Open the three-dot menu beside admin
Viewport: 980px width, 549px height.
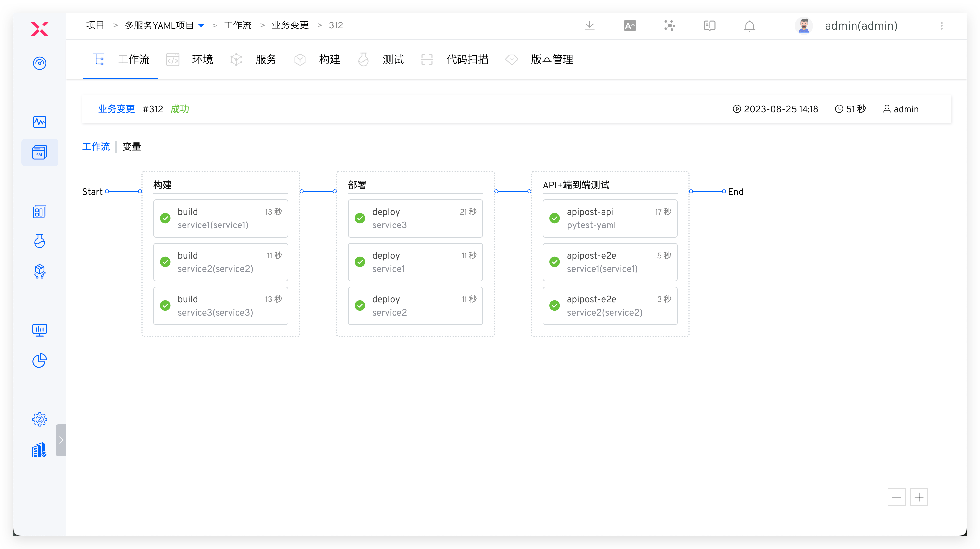click(x=941, y=26)
